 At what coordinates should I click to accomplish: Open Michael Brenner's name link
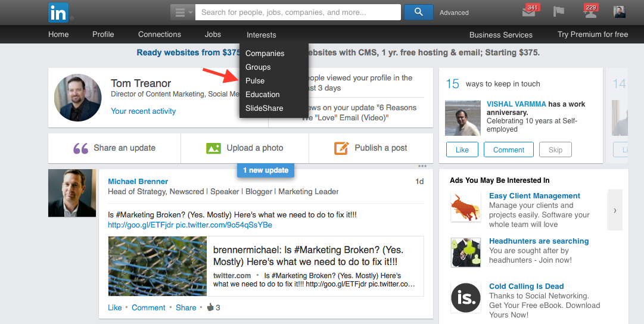click(x=138, y=182)
